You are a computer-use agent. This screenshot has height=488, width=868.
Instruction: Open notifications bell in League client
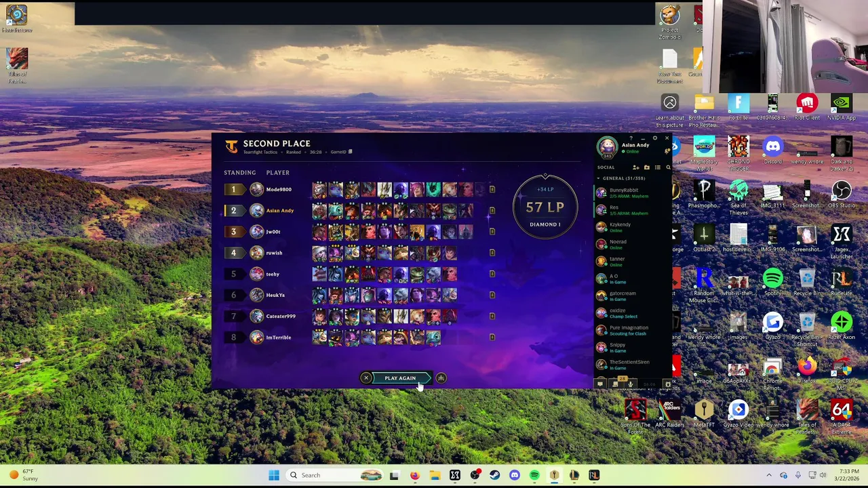click(667, 150)
